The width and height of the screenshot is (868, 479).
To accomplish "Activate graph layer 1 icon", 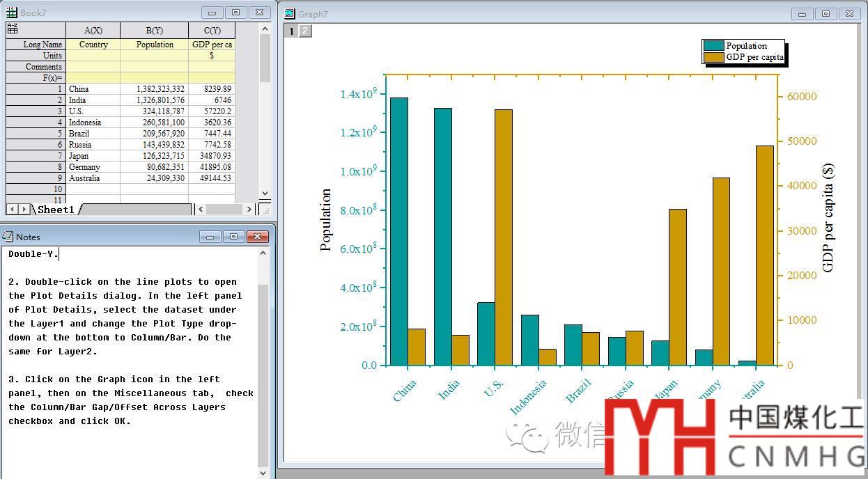I will (x=292, y=31).
